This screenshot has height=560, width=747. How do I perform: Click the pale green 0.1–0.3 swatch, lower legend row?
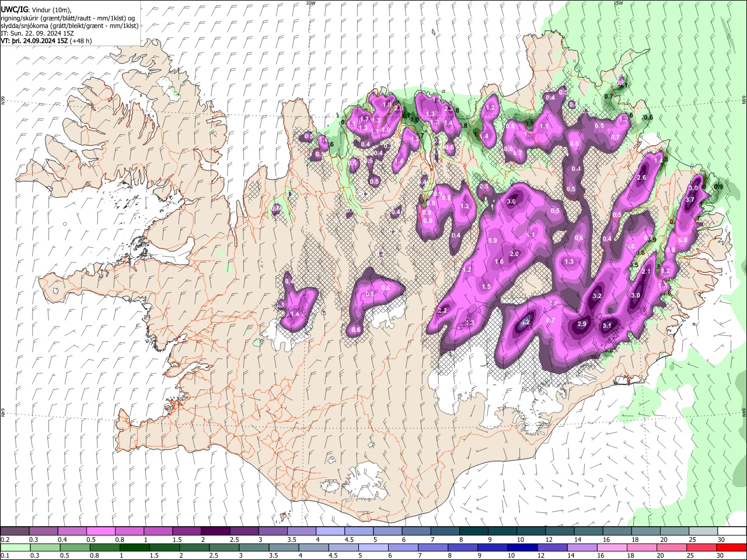tap(15, 547)
